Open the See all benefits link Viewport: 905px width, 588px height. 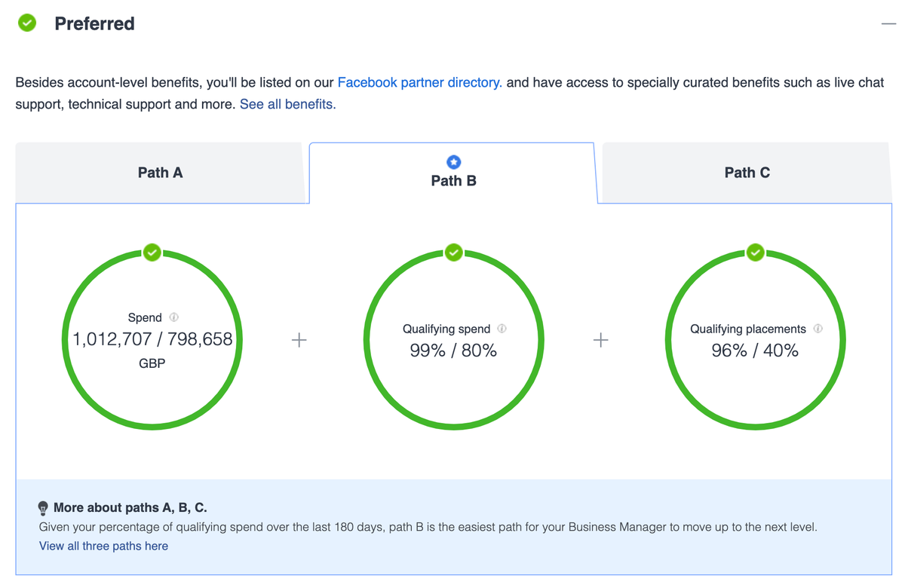[x=287, y=104]
